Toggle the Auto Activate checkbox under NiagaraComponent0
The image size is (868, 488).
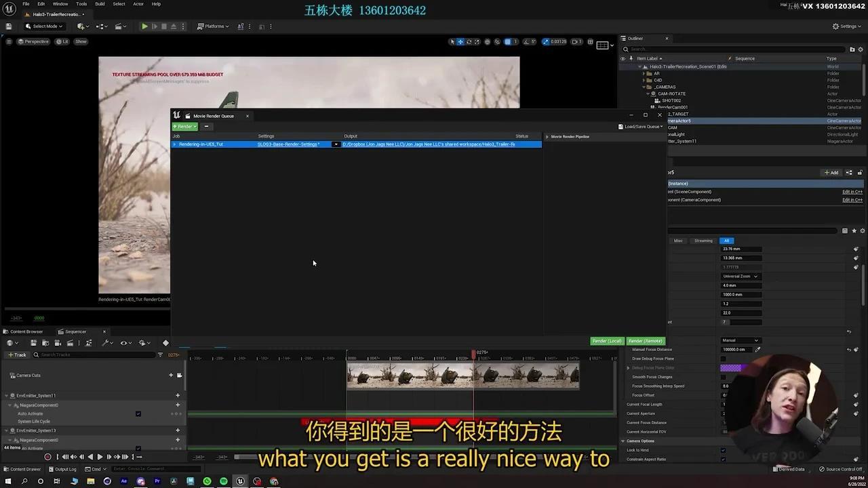coord(138,414)
